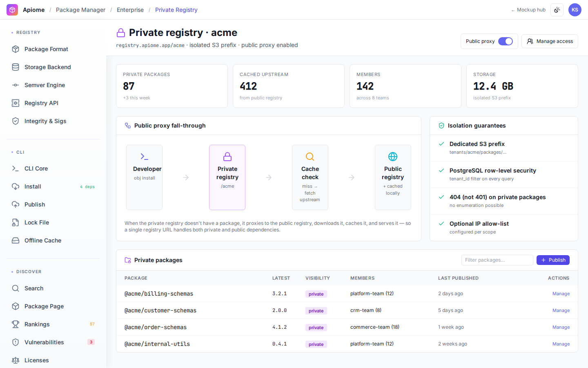Click the Vulnerabilities count badge 3
The height and width of the screenshot is (368, 588).
(91, 342)
